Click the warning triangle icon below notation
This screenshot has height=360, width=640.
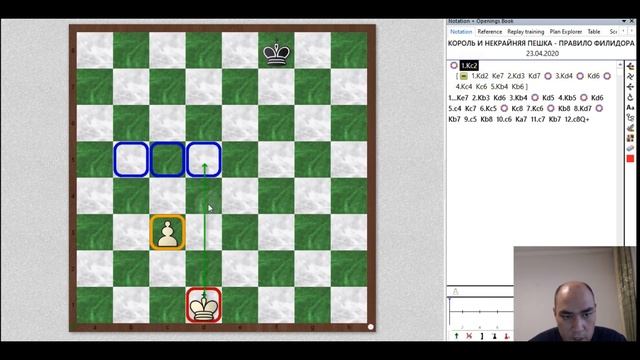coord(456,291)
